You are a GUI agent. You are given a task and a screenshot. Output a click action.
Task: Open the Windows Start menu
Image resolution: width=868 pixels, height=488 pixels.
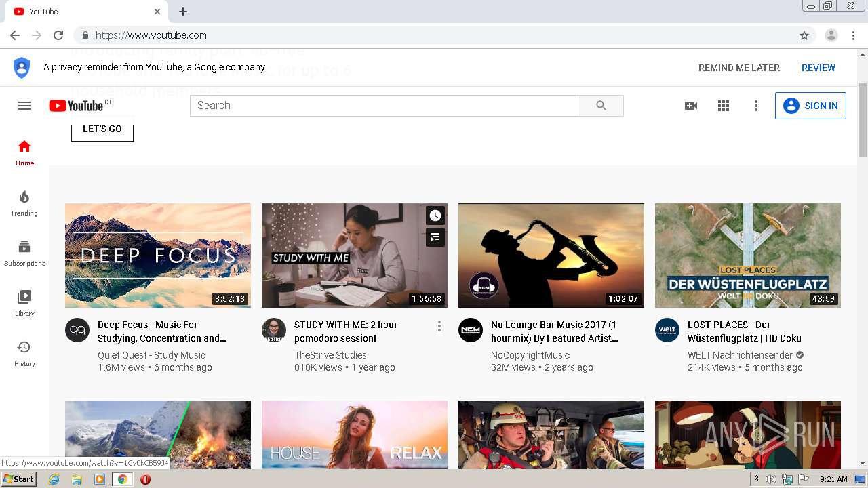(19, 479)
